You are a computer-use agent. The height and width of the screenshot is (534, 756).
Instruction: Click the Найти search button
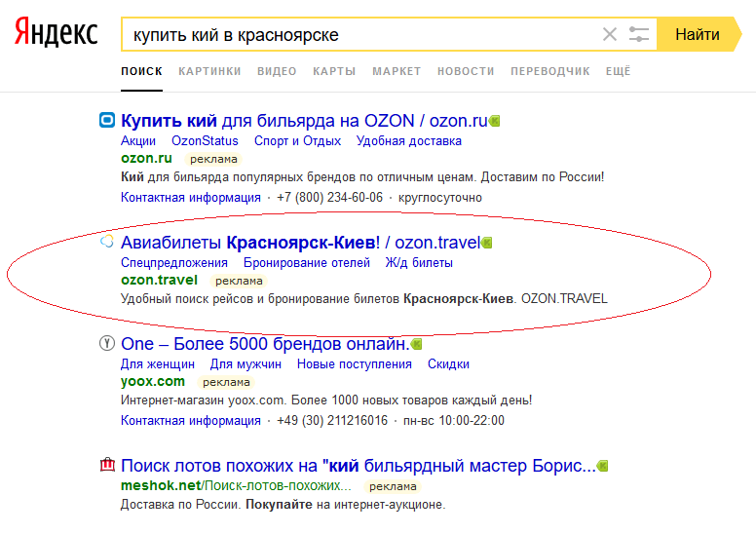(699, 34)
